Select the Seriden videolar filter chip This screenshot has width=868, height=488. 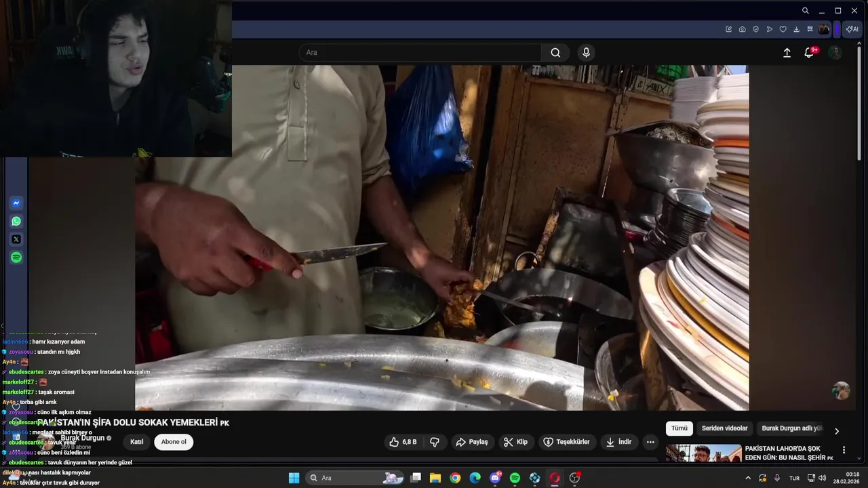click(724, 428)
